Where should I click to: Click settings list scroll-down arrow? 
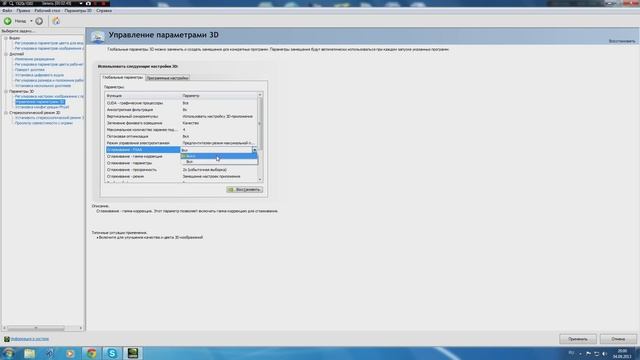tap(260, 180)
